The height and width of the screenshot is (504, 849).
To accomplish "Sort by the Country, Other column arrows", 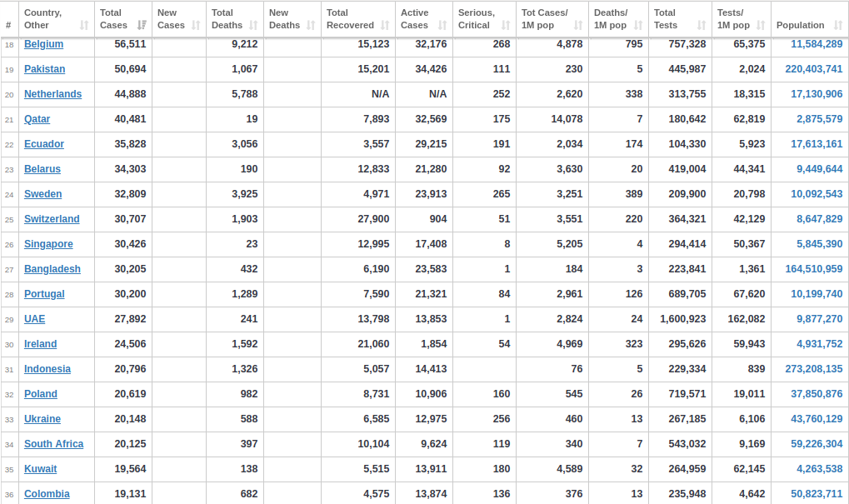I will [84, 25].
